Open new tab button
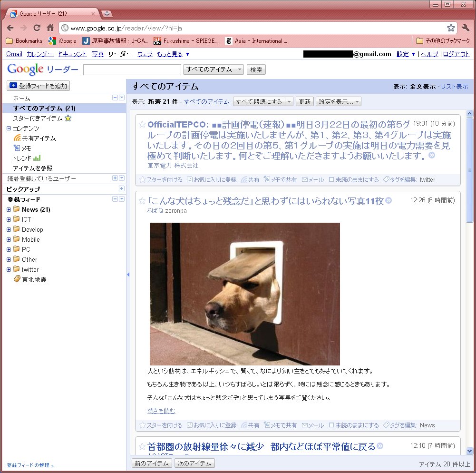Screen dimensions: 476x473 coord(107,14)
